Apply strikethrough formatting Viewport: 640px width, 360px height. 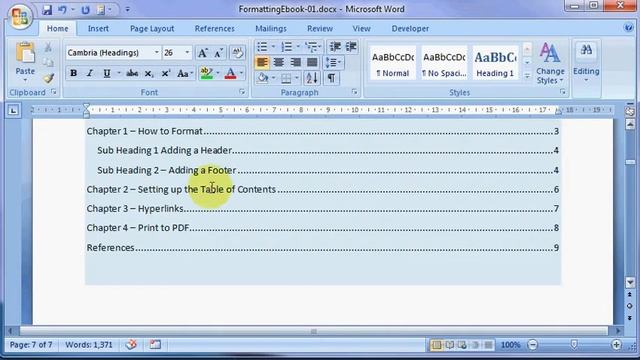pos(132,73)
